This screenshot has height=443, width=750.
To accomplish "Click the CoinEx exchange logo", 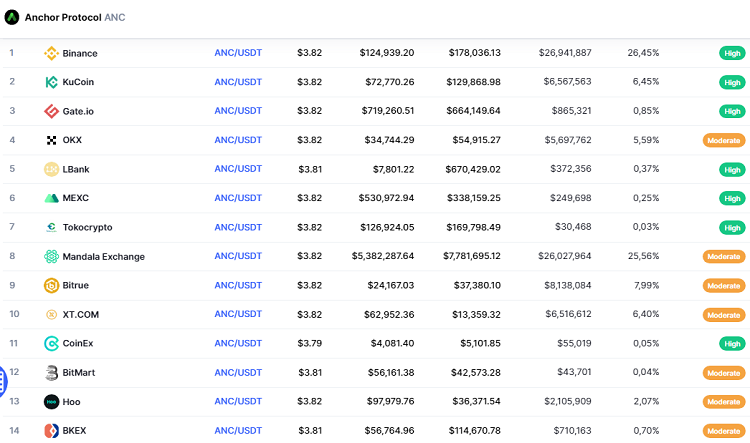I will click(51, 344).
